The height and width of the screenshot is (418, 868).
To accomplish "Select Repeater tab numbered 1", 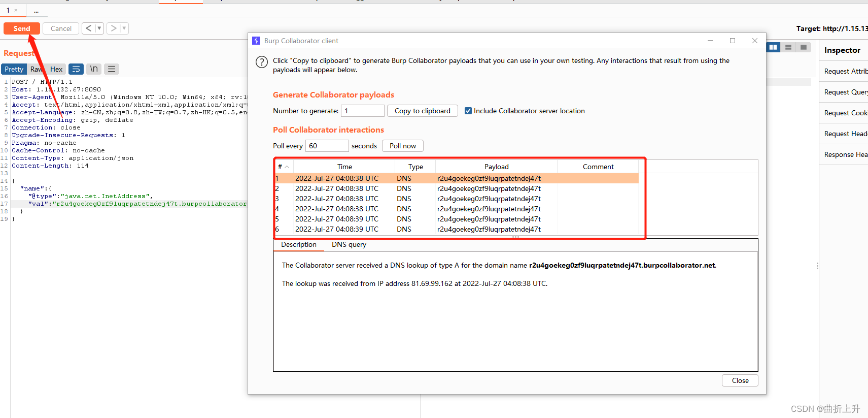I will click(8, 10).
